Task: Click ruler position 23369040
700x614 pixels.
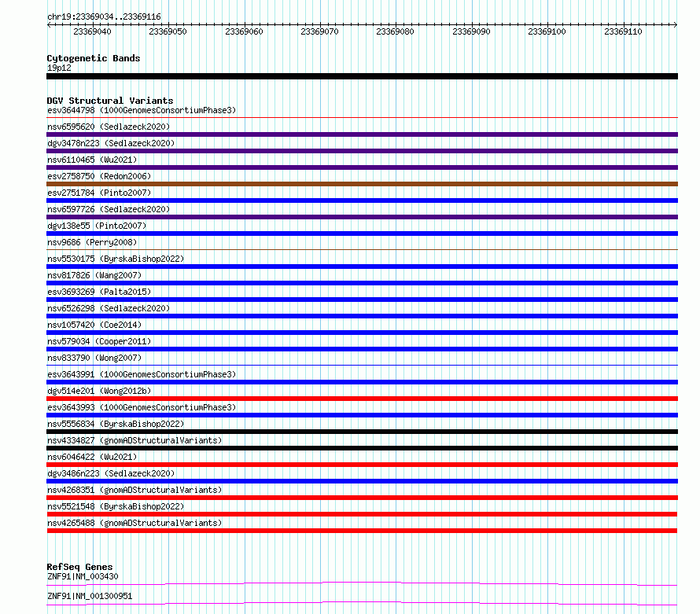Action: click(92, 31)
